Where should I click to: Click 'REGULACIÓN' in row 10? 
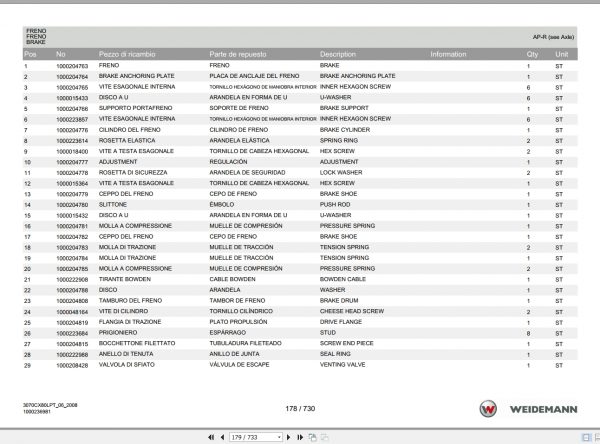click(228, 162)
